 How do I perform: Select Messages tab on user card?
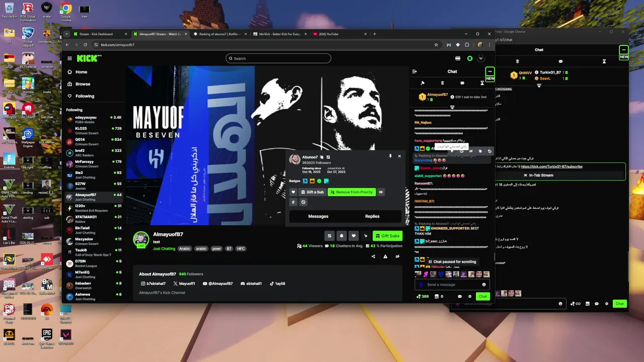(x=318, y=216)
